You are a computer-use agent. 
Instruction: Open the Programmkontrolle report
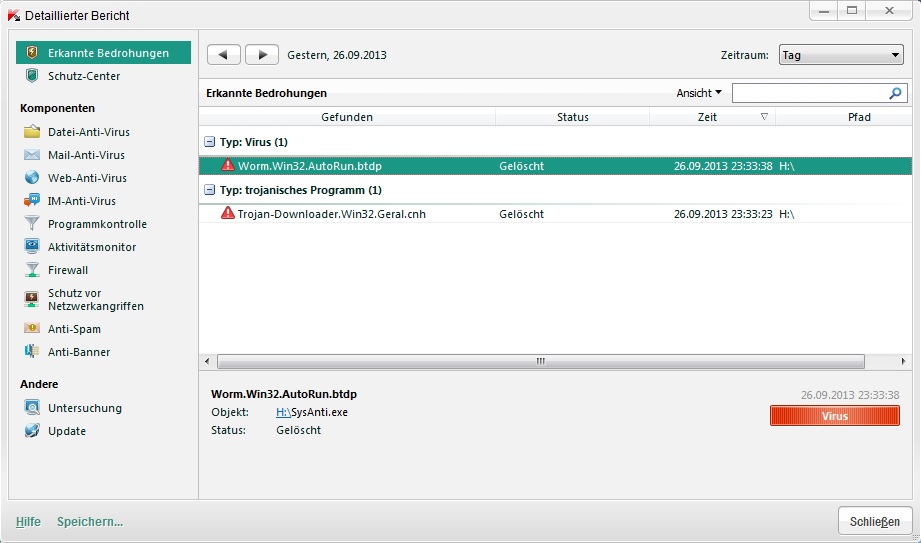pyautogui.click(x=98, y=224)
